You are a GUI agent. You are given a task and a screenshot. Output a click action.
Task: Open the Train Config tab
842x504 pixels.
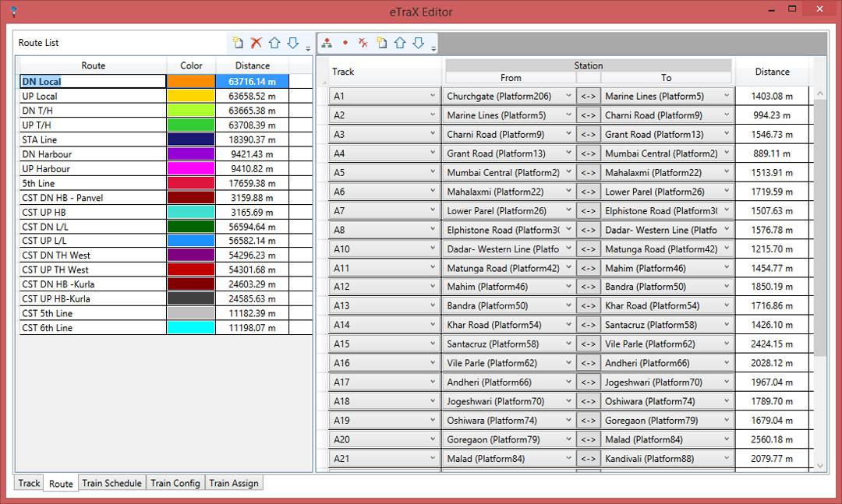(x=175, y=483)
